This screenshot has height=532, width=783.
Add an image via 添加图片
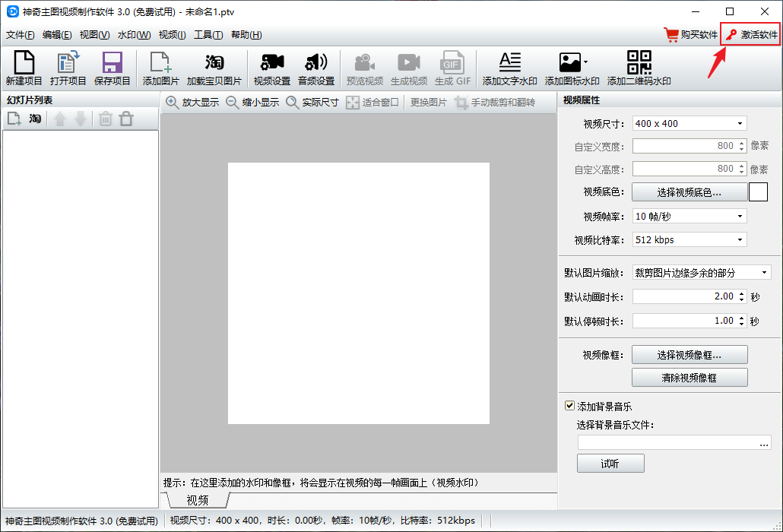click(161, 68)
